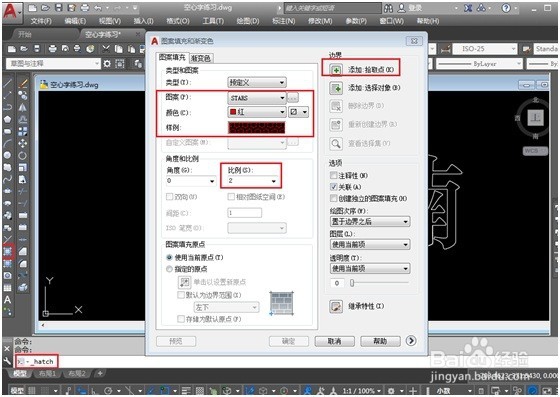
Task: Select the Spline tool in draw toolbar
Action: tap(8, 179)
